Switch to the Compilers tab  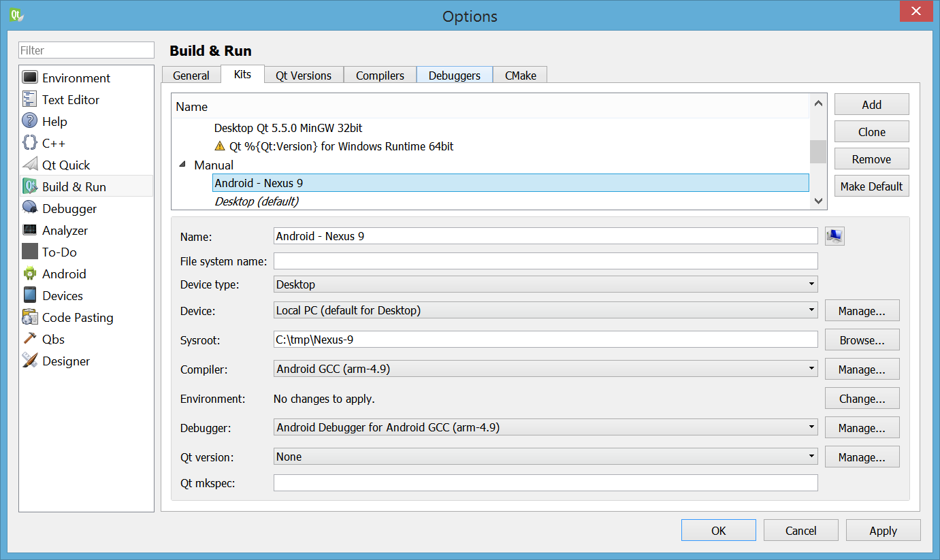(380, 75)
